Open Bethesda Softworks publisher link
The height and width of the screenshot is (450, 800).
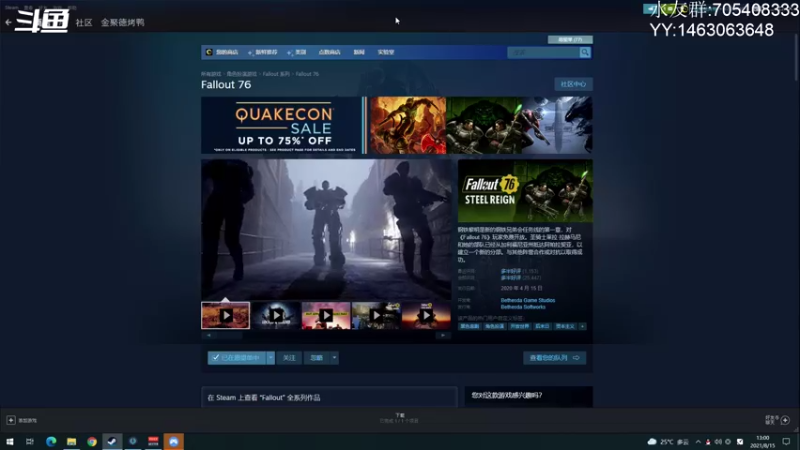(x=523, y=307)
